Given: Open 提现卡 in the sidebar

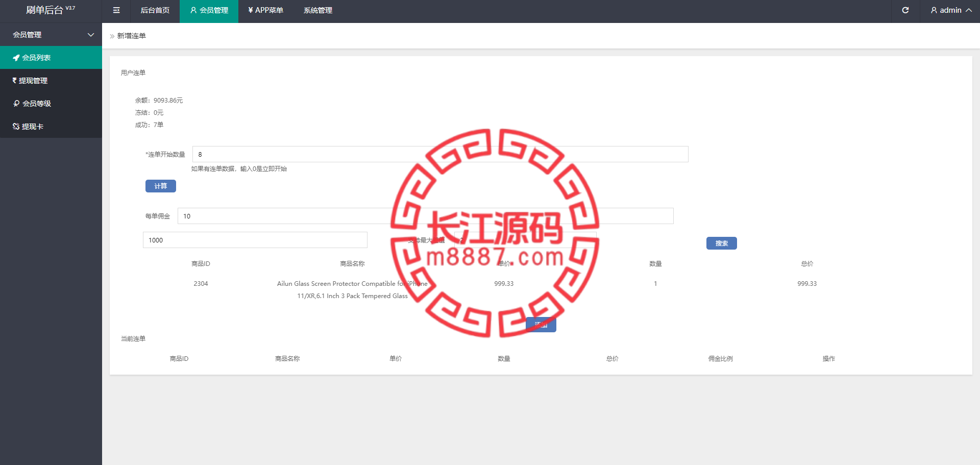Looking at the screenshot, I should 51,127.
